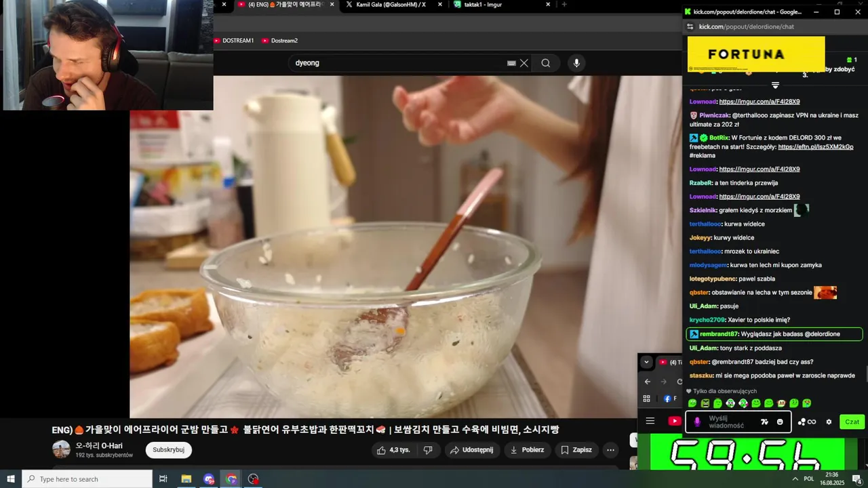Open more actions menu beside Zapisz
Screen dimensions: 868x488
(610, 449)
